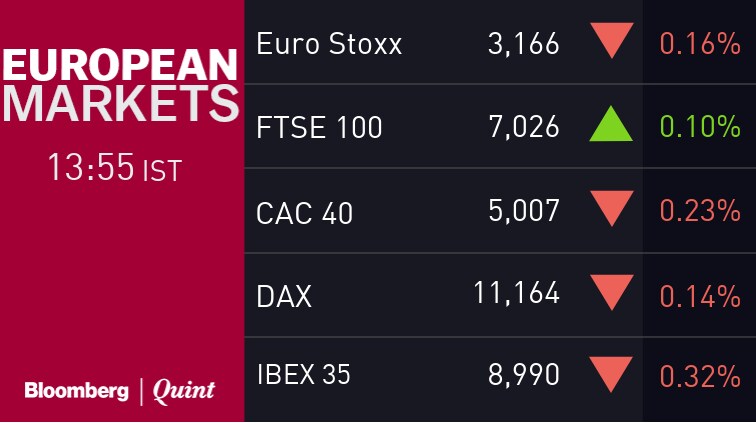
Task: Click the red down arrow in the DAX row
Action: point(613,294)
